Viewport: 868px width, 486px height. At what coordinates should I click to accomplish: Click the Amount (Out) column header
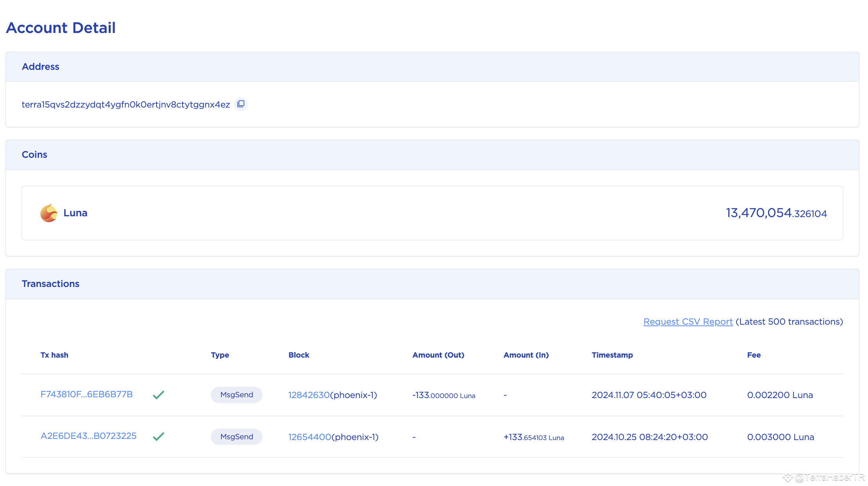pos(438,355)
